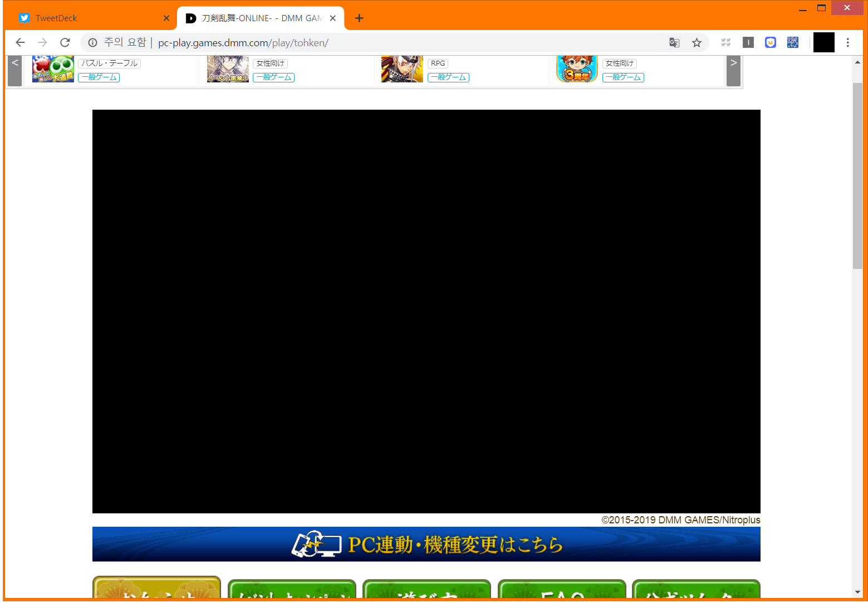This screenshot has width=868, height=603.
Task: Show next games in the carousel
Action: (734, 71)
